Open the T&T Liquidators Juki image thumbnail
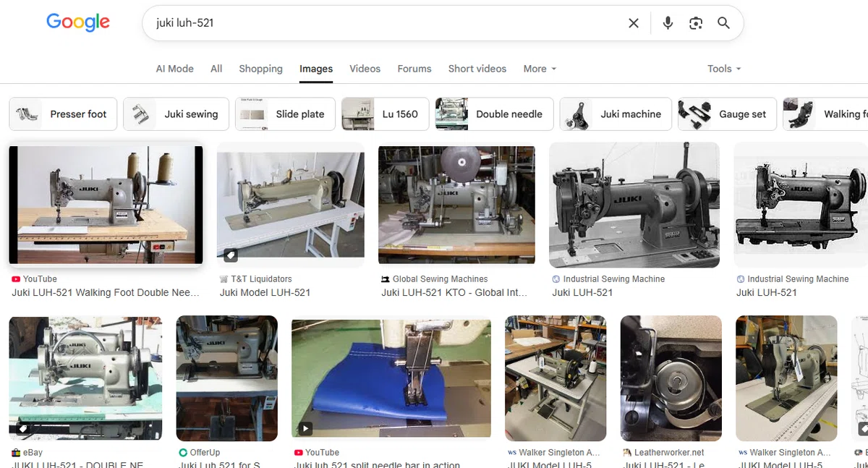Screen dimensions: 868x468 tap(291, 205)
